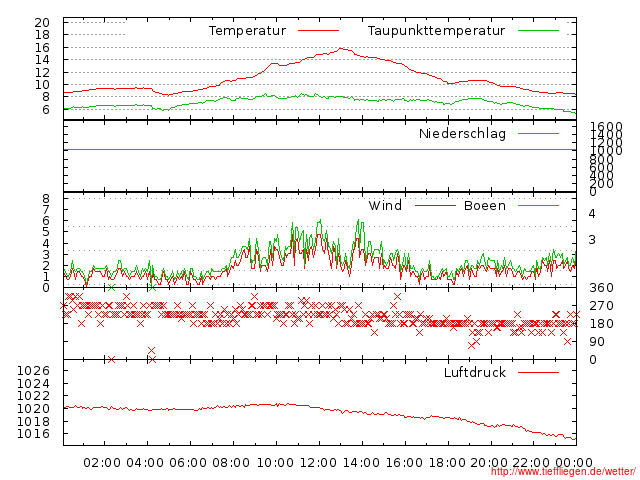Select the Taupunkttemperatur legend label

pos(436,31)
